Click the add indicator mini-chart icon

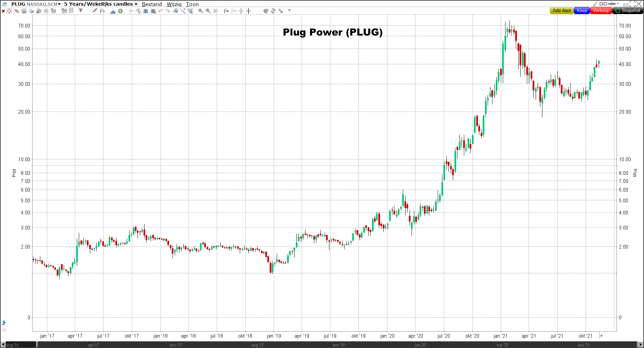[175, 11]
